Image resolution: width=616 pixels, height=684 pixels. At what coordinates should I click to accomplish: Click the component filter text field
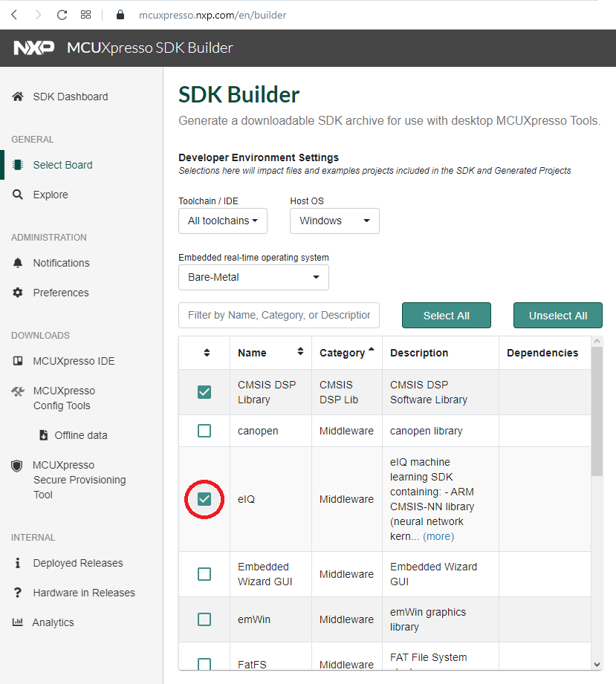pyautogui.click(x=279, y=315)
